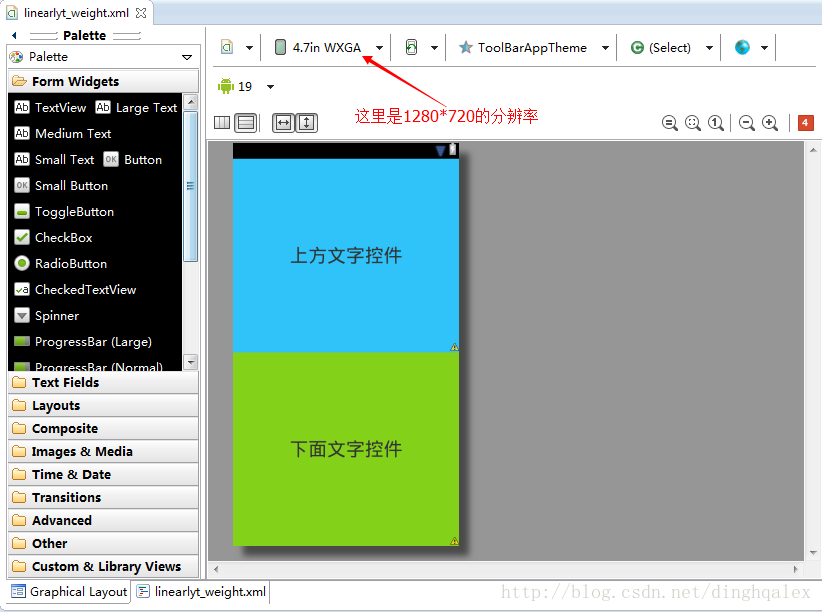This screenshot has width=822, height=612.
Task: Open the ToolBarAppTheme theme selector
Action: pyautogui.click(x=533, y=48)
